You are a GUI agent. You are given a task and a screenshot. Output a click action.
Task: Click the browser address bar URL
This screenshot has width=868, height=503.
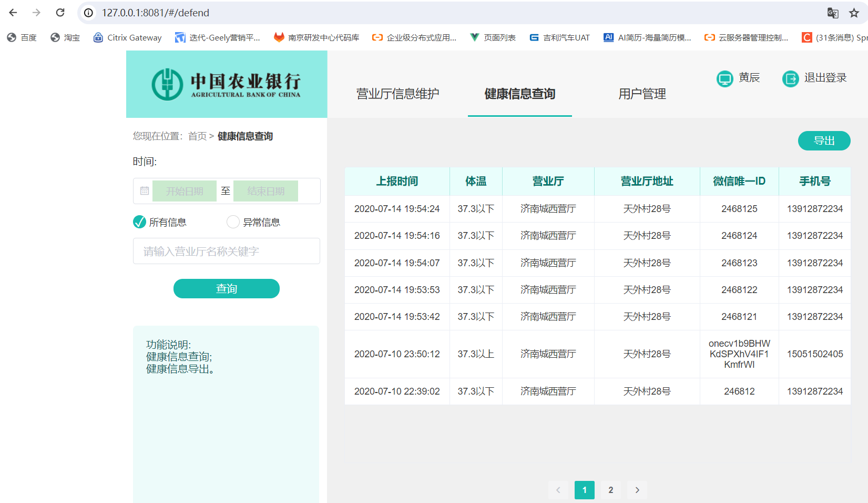[156, 13]
